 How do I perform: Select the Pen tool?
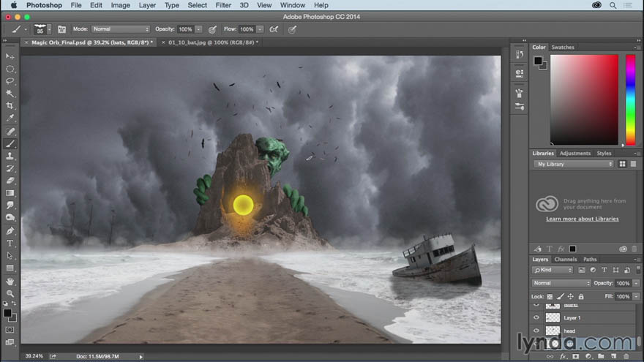point(10,231)
